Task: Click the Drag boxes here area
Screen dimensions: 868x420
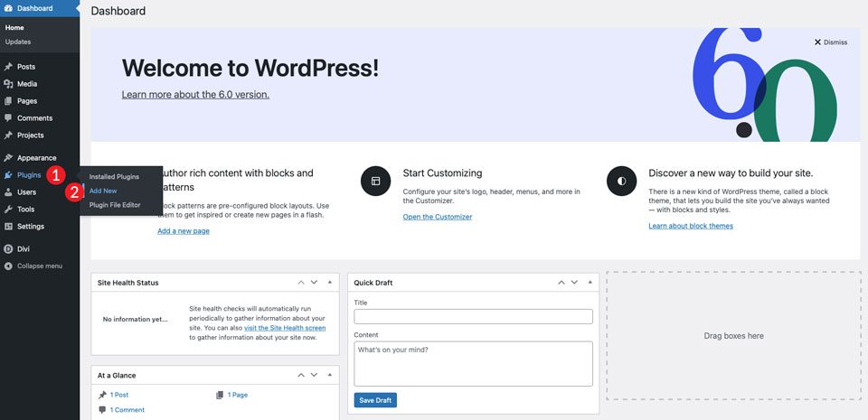Action: [x=733, y=335]
